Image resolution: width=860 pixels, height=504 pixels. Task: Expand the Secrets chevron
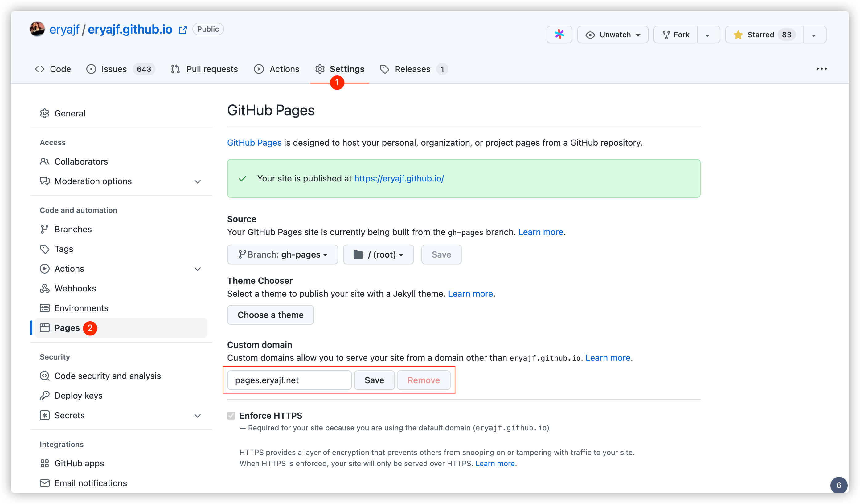tap(198, 416)
